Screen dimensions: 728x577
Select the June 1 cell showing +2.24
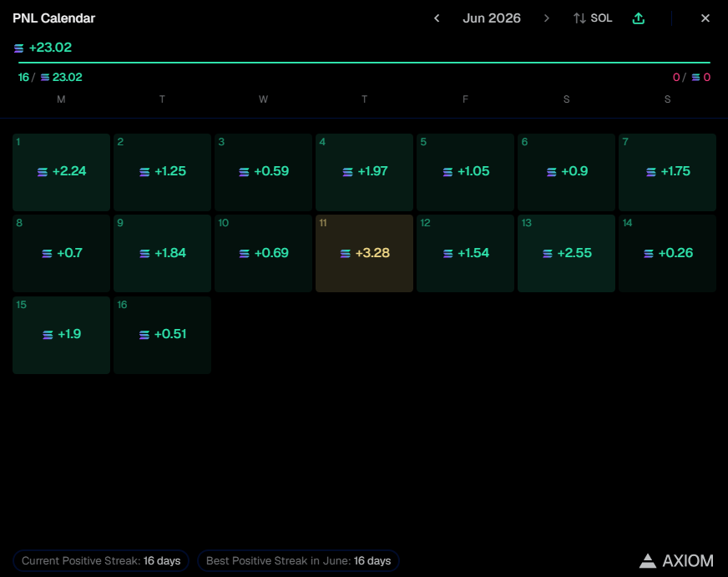coord(61,172)
